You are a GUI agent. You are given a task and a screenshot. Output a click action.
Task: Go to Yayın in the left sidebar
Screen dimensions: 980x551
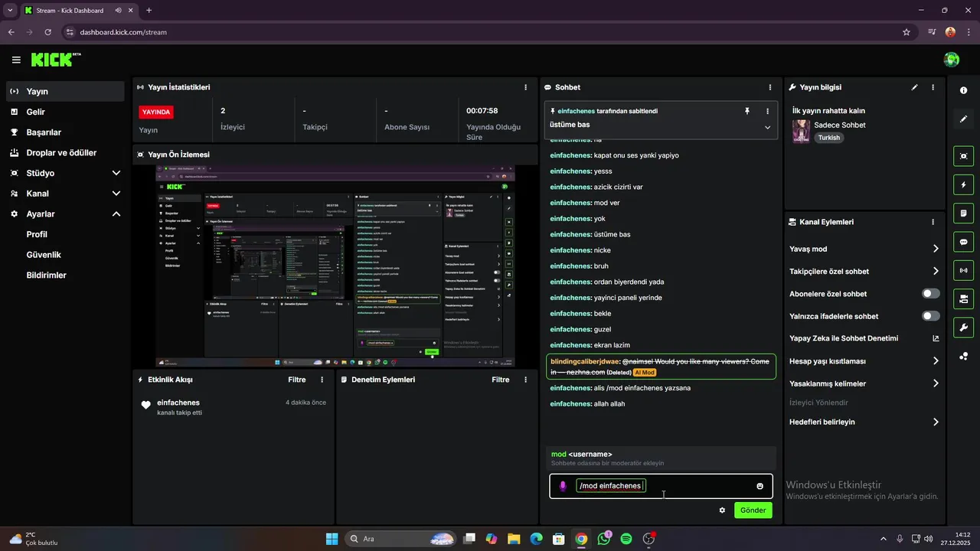(65, 91)
